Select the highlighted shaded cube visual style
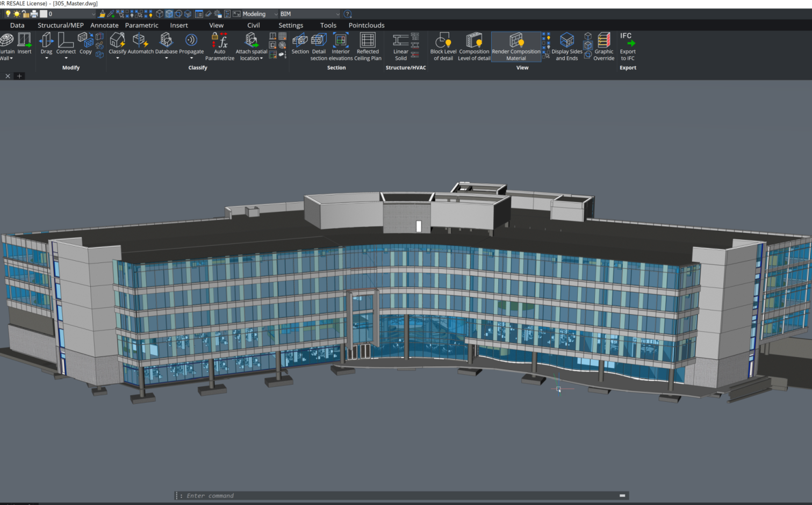Viewport: 812px width, 505px height. coord(169,14)
